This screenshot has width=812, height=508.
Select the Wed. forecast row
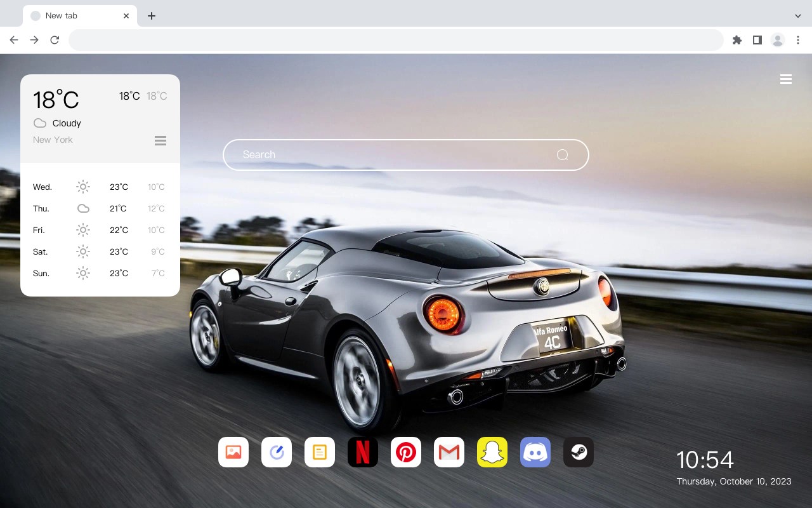pyautogui.click(x=100, y=187)
